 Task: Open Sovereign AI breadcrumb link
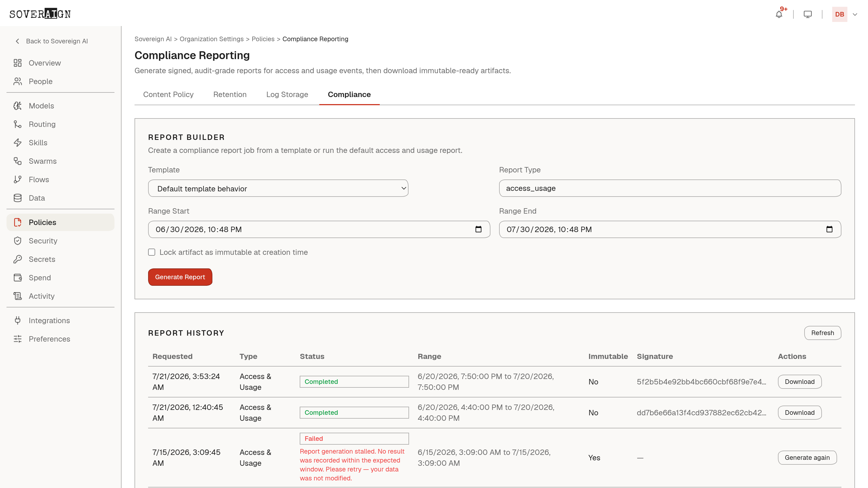tap(153, 39)
